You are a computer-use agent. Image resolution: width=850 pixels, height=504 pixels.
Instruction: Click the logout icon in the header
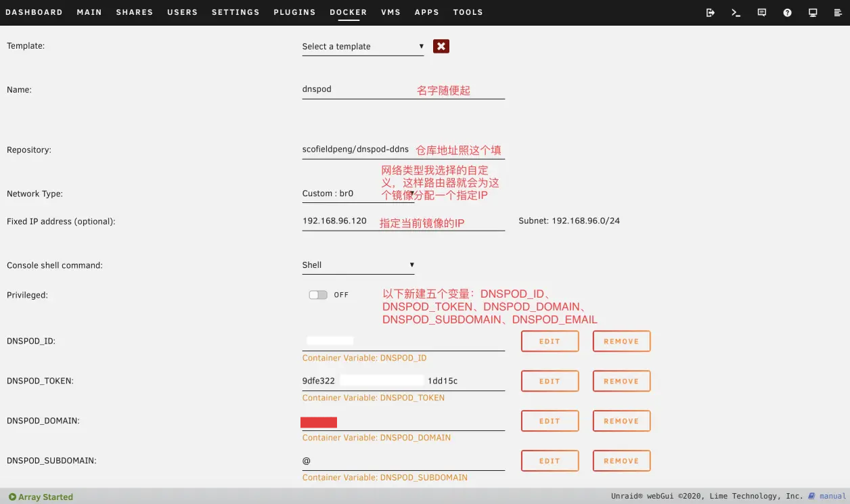click(x=710, y=12)
